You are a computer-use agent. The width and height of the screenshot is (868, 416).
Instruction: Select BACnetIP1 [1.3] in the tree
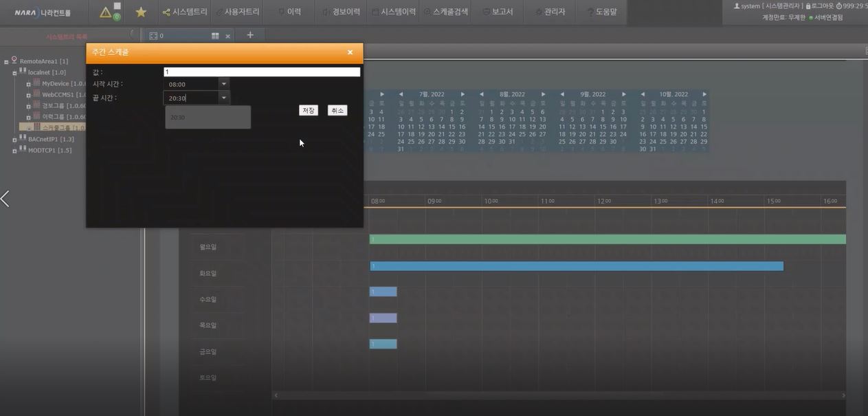51,139
